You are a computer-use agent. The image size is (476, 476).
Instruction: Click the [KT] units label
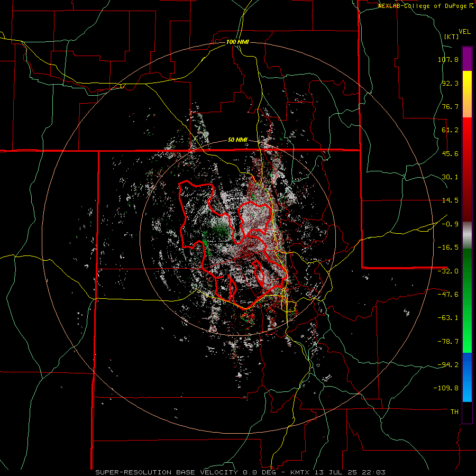tap(452, 36)
